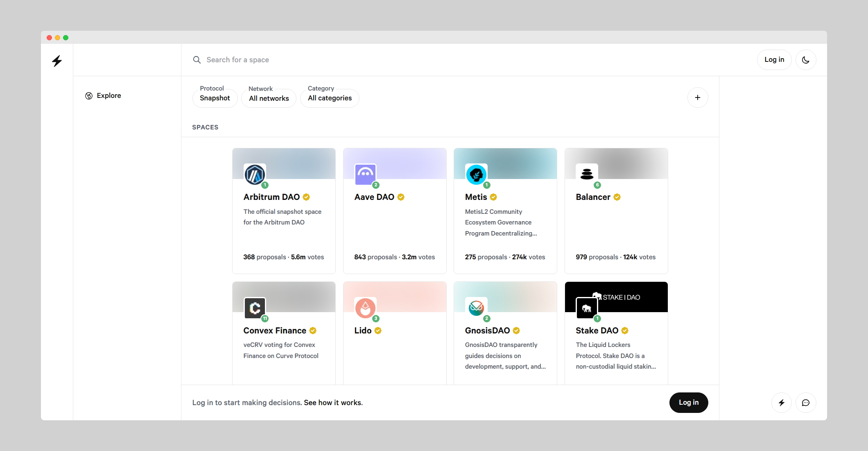Click 'MetisL2 Community Ecosystem Governance' description
The height and width of the screenshot is (451, 868).
[501, 222]
